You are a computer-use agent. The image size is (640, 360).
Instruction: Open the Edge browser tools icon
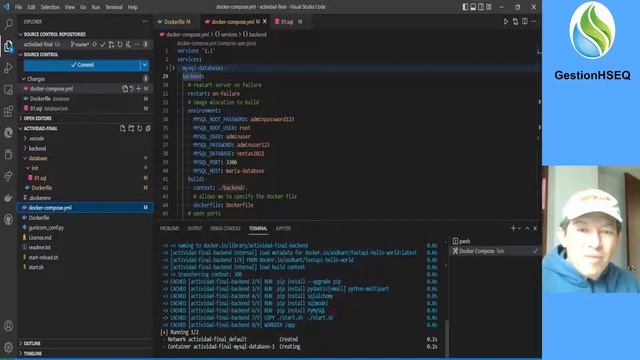9,133
